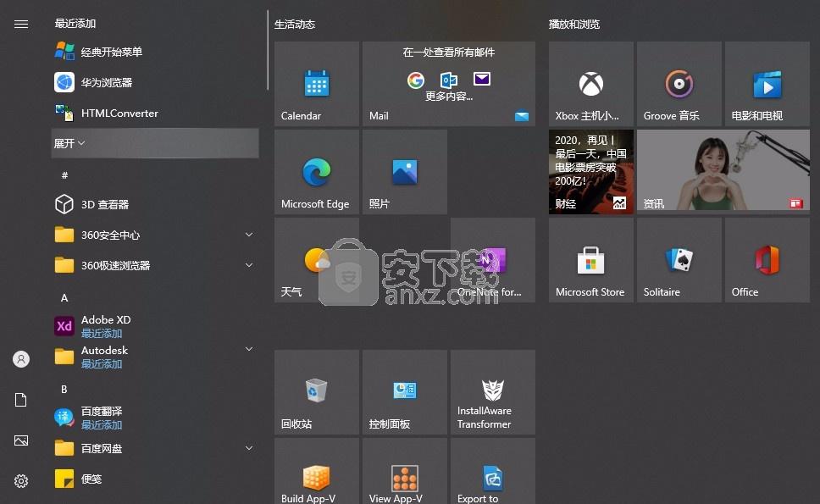Expand the 展开 recently added list

pos(155,143)
